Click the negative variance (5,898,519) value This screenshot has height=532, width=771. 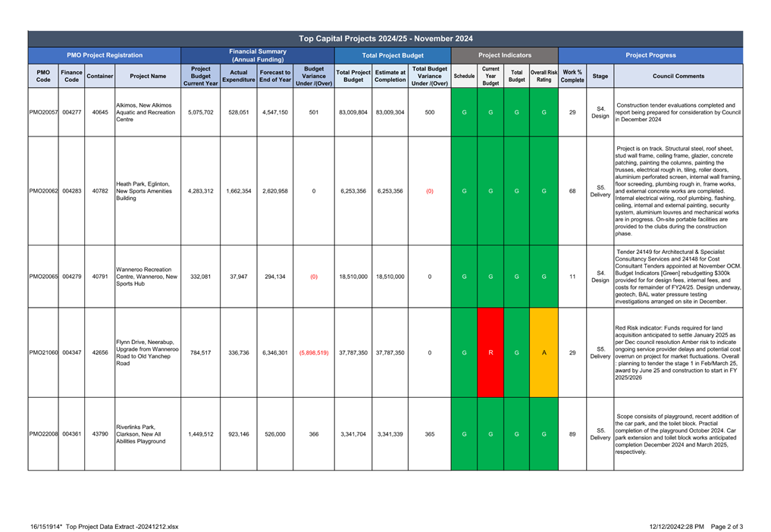pos(314,352)
